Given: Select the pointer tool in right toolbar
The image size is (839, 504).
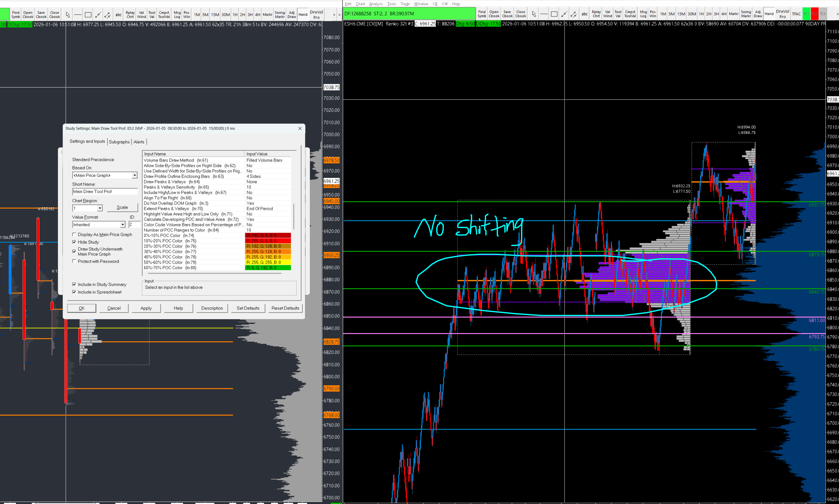Looking at the screenshot, I should [x=534, y=14].
